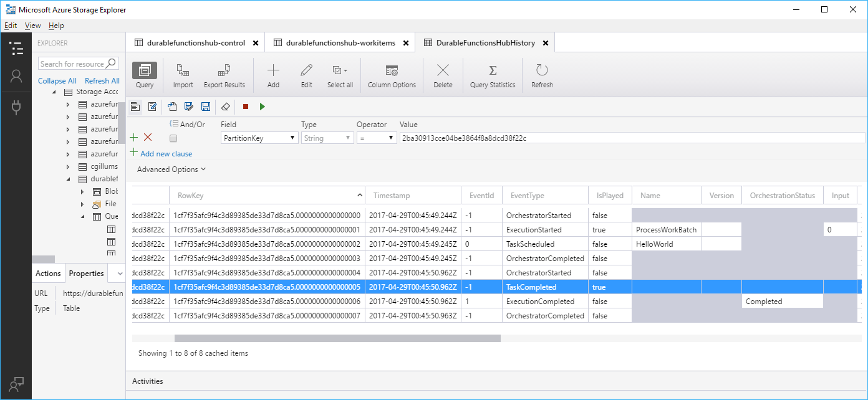Screen dimensions: 868x400
Task: Stop the query with red square icon
Action: point(244,107)
